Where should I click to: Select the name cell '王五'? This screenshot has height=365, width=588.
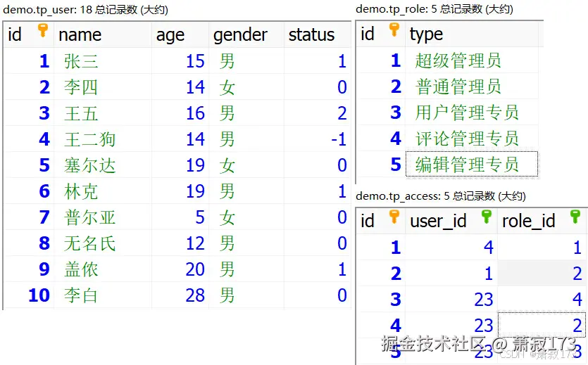[x=103, y=113]
